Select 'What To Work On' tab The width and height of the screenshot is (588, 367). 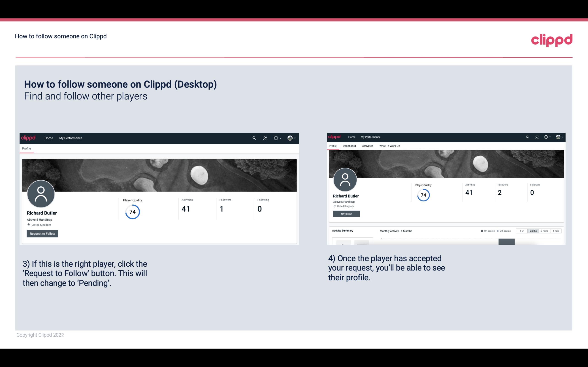(x=389, y=146)
